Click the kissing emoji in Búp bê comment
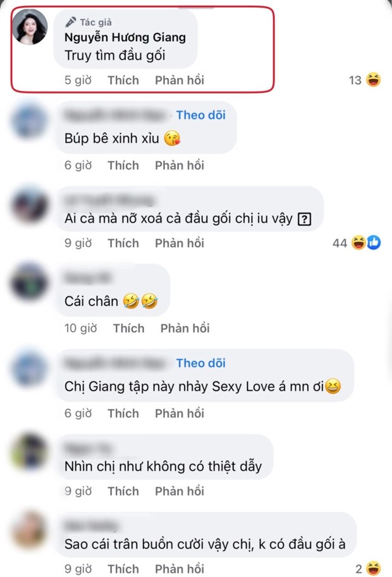 coord(172,138)
